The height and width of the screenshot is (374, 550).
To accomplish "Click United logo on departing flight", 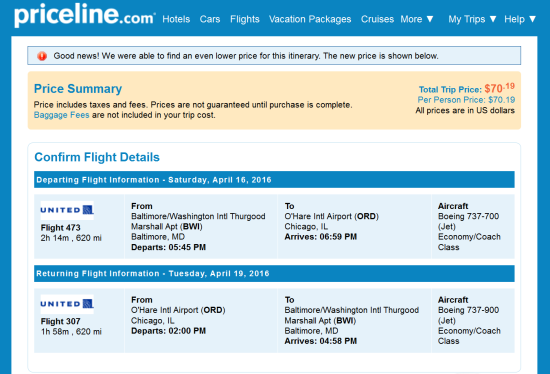I will [x=67, y=210].
